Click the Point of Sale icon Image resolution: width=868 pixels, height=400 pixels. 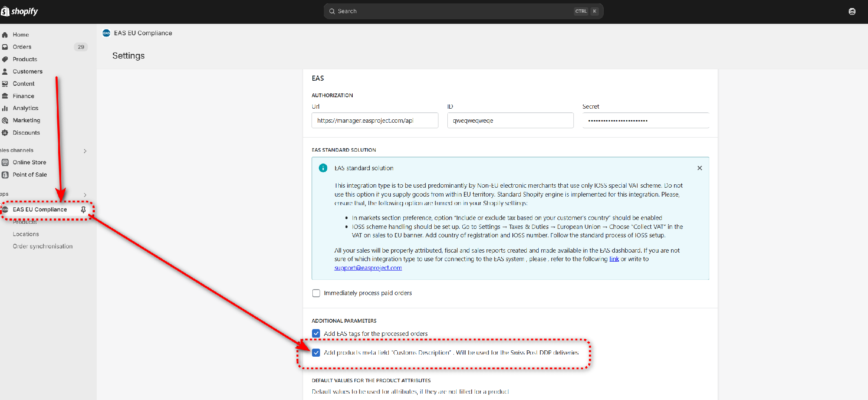(x=5, y=175)
